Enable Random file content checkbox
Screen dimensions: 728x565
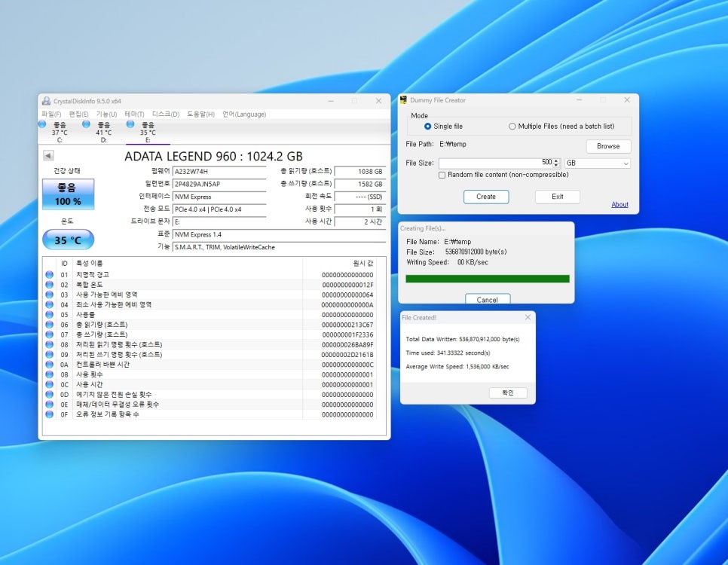(442, 175)
